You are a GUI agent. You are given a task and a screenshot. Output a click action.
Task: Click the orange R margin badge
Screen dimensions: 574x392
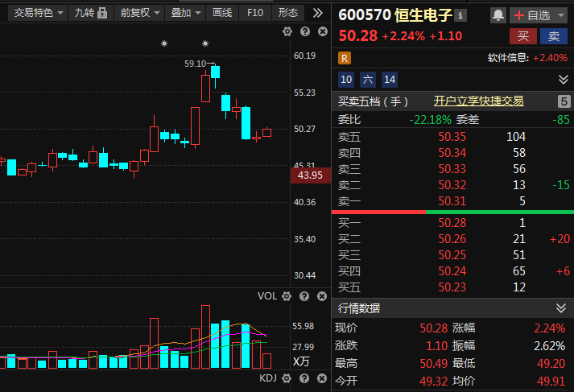344,58
